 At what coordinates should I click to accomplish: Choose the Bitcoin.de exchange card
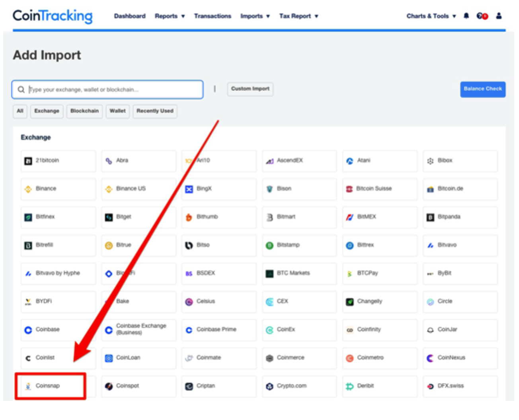460,189
